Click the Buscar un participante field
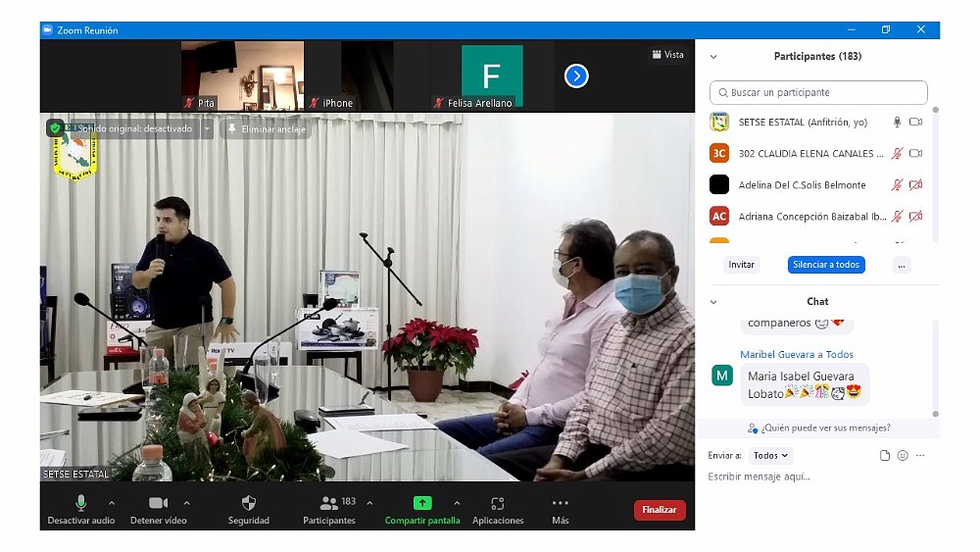 coord(818,92)
